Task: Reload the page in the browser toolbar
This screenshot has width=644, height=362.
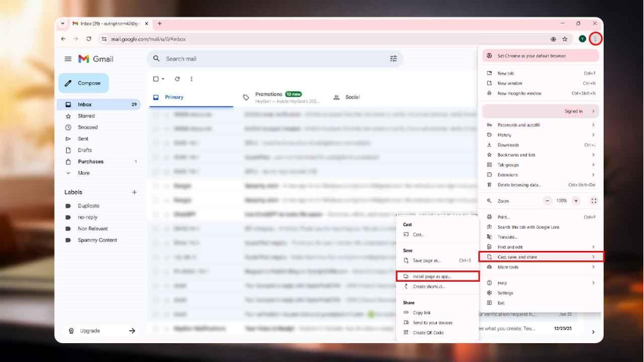Action: point(89,39)
